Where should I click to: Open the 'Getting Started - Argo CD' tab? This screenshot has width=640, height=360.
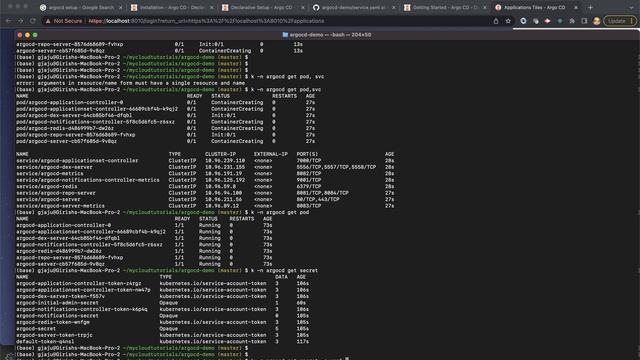click(x=444, y=7)
